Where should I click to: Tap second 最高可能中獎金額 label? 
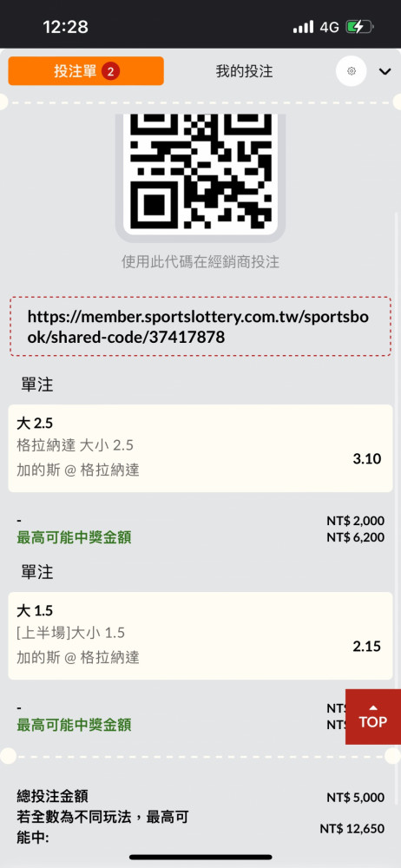tap(75, 725)
